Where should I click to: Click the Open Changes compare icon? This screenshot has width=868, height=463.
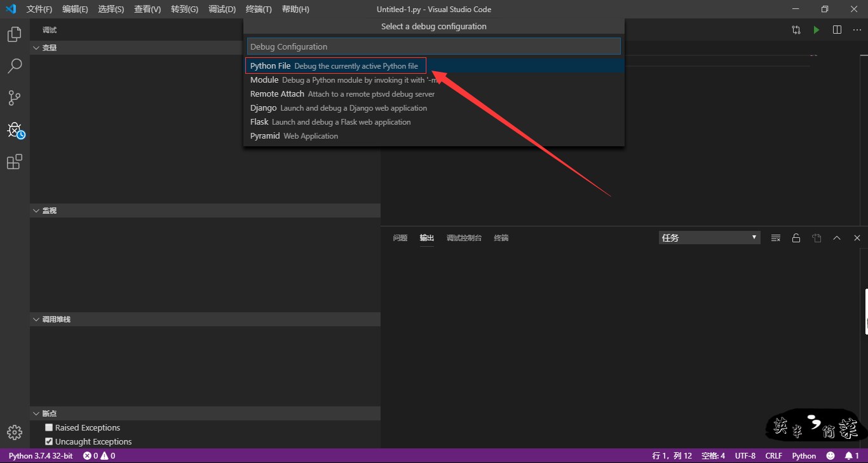click(796, 30)
